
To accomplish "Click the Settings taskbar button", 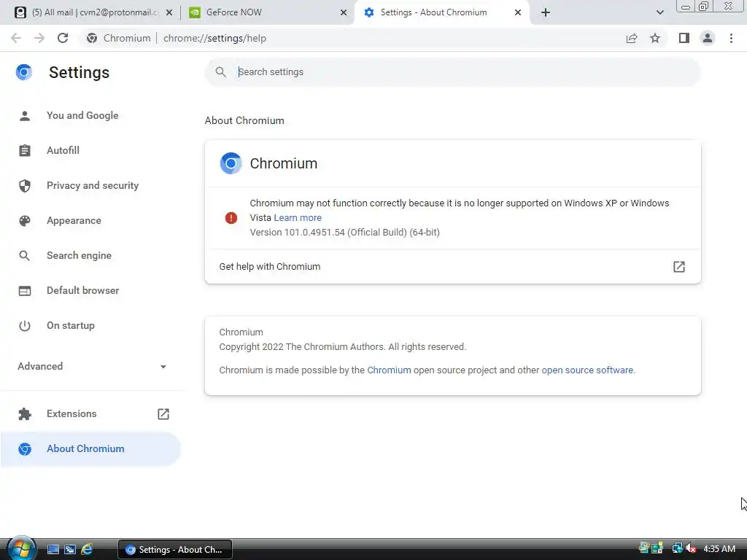I will pos(175,550).
